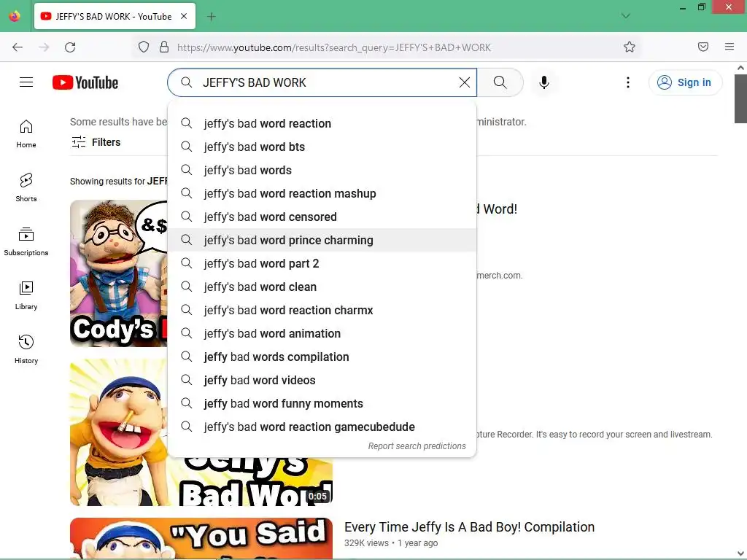Image resolution: width=747 pixels, height=560 pixels.
Task: Select "jeffy's bad word prince charming" suggestion
Action: pos(322,240)
